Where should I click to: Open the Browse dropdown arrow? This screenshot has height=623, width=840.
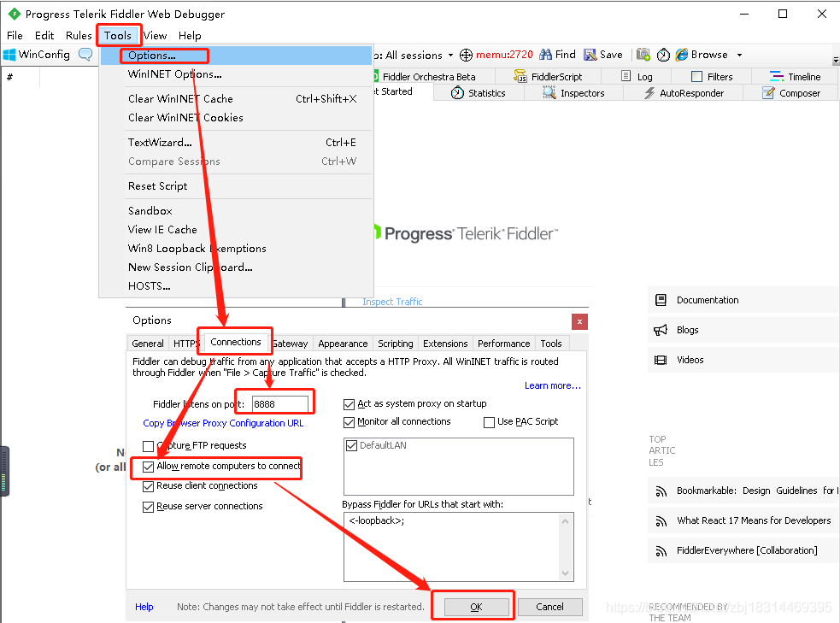(739, 56)
